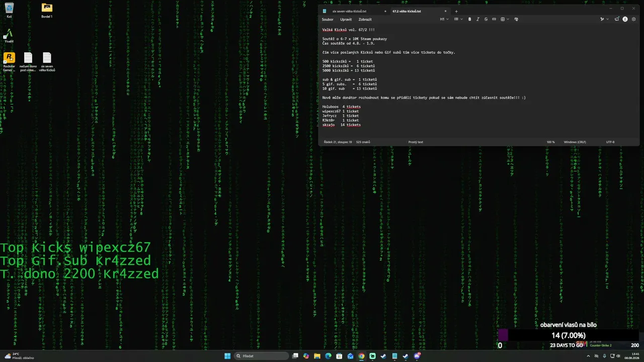Click the microphone tray icon
This screenshot has height=362, width=644.
pos(604,356)
